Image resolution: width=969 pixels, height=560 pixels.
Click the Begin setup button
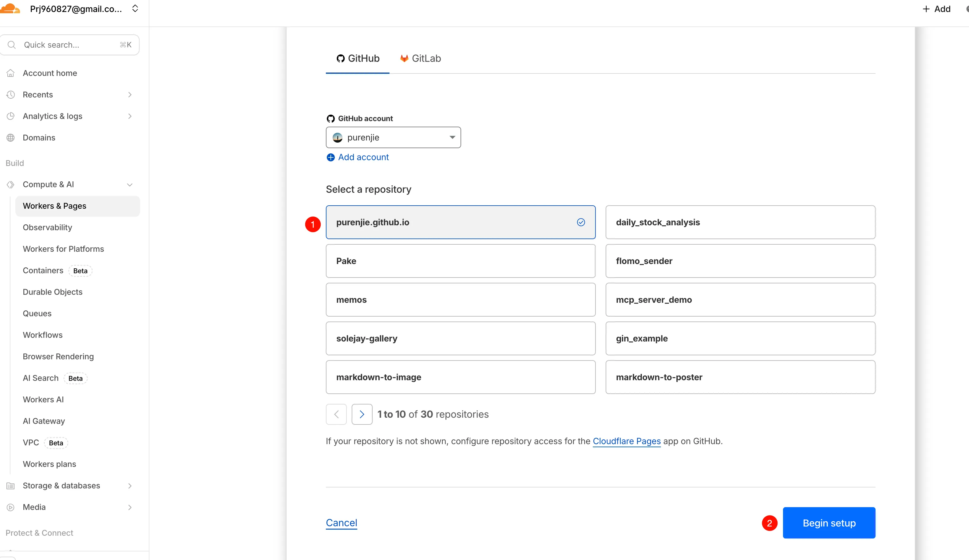[829, 523]
